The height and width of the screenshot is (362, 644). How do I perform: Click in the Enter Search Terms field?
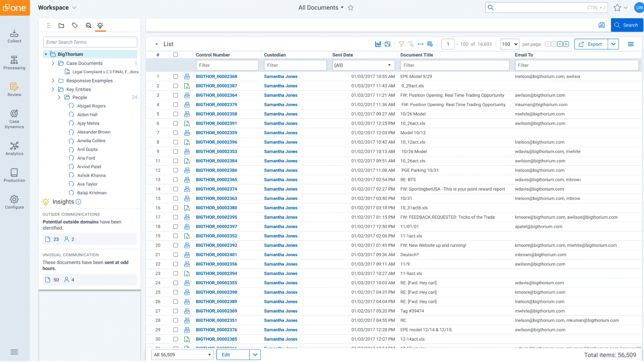tap(90, 42)
